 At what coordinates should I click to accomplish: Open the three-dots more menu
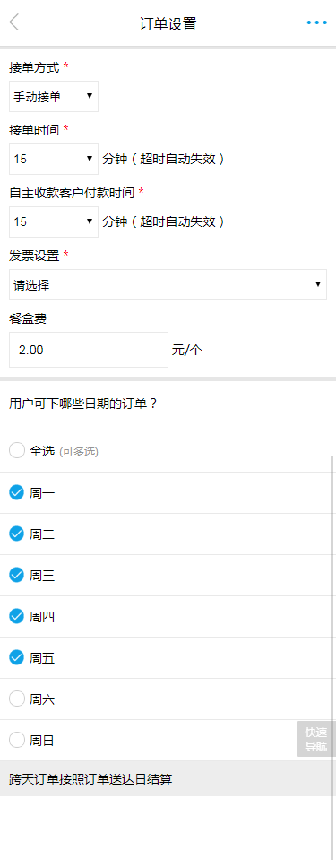pos(316,22)
